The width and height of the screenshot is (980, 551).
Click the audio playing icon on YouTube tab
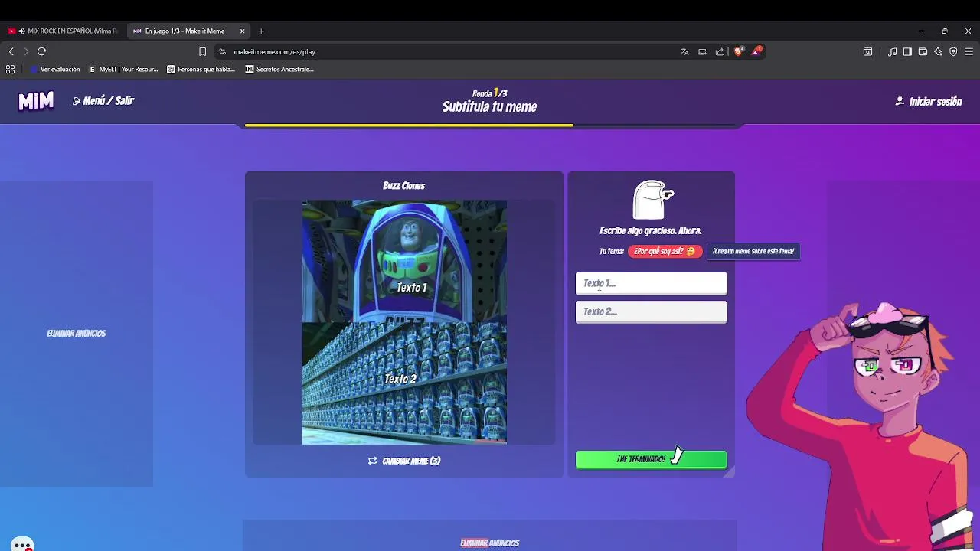[x=21, y=31]
